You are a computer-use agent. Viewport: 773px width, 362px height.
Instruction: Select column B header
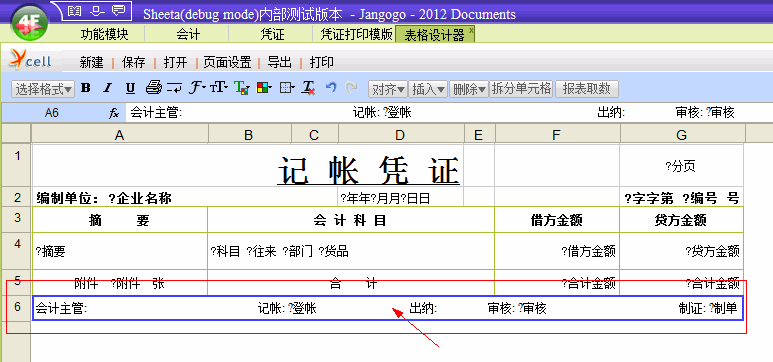pos(249,134)
